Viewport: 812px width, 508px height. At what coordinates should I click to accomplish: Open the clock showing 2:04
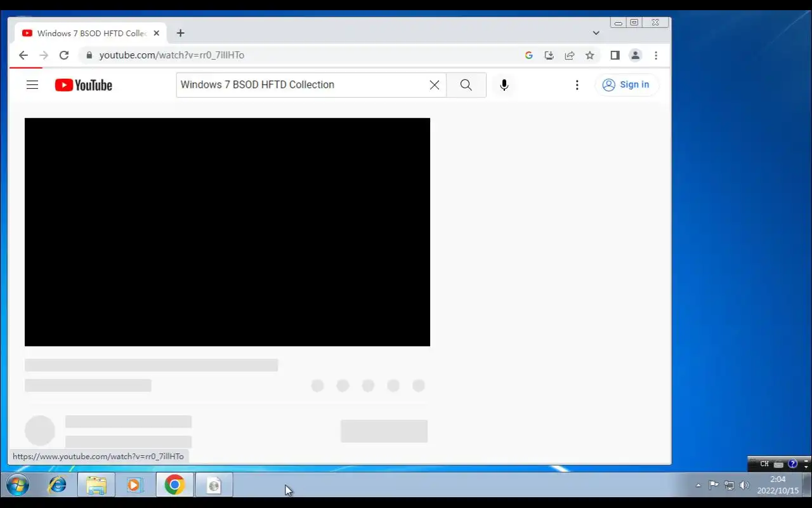pos(778,485)
